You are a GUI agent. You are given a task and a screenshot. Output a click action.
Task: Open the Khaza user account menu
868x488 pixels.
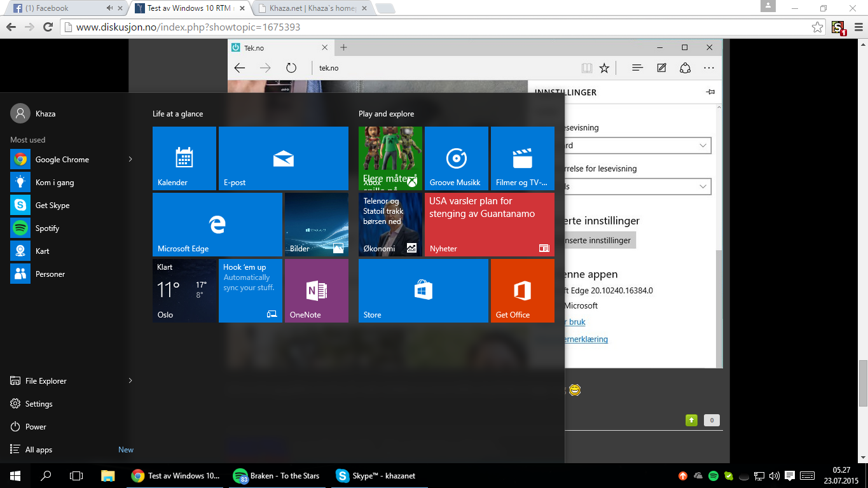coord(34,114)
